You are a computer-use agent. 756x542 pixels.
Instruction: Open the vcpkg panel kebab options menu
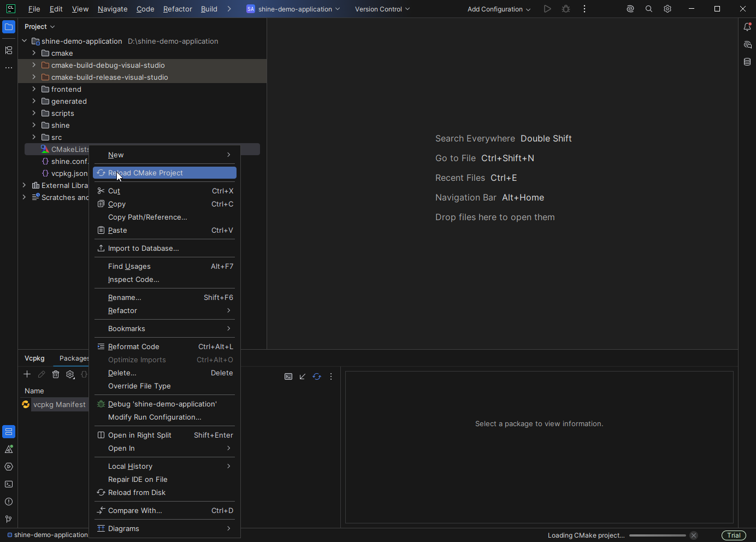pyautogui.click(x=331, y=376)
